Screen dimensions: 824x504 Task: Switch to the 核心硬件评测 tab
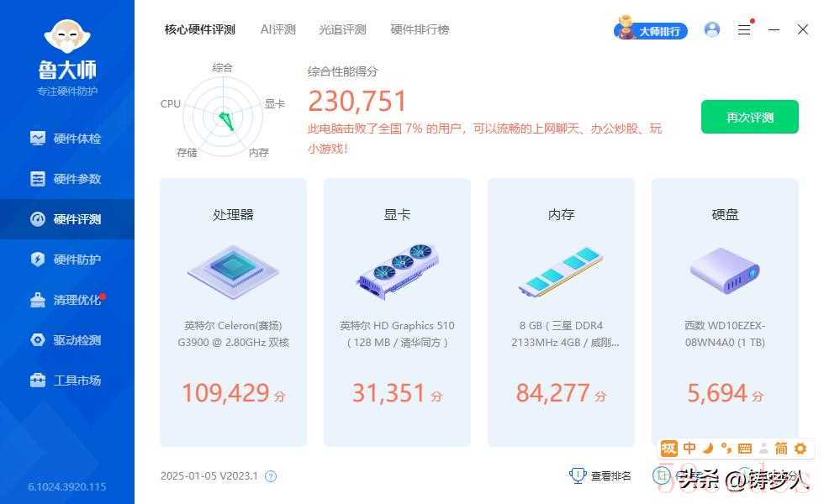(x=200, y=30)
